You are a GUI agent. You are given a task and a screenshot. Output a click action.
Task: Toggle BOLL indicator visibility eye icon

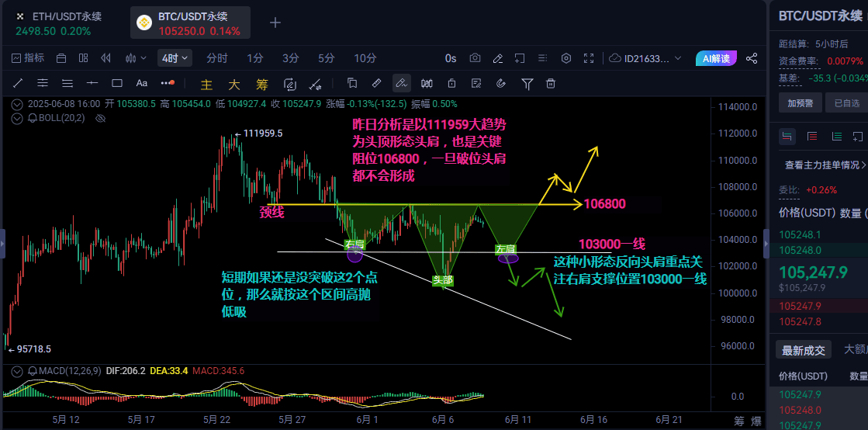99,118
